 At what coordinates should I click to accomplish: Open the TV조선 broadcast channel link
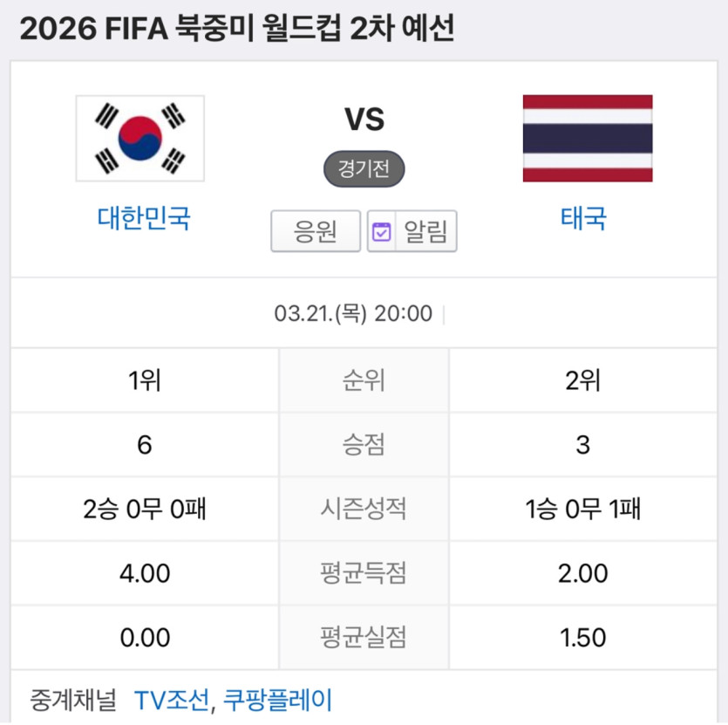172,699
